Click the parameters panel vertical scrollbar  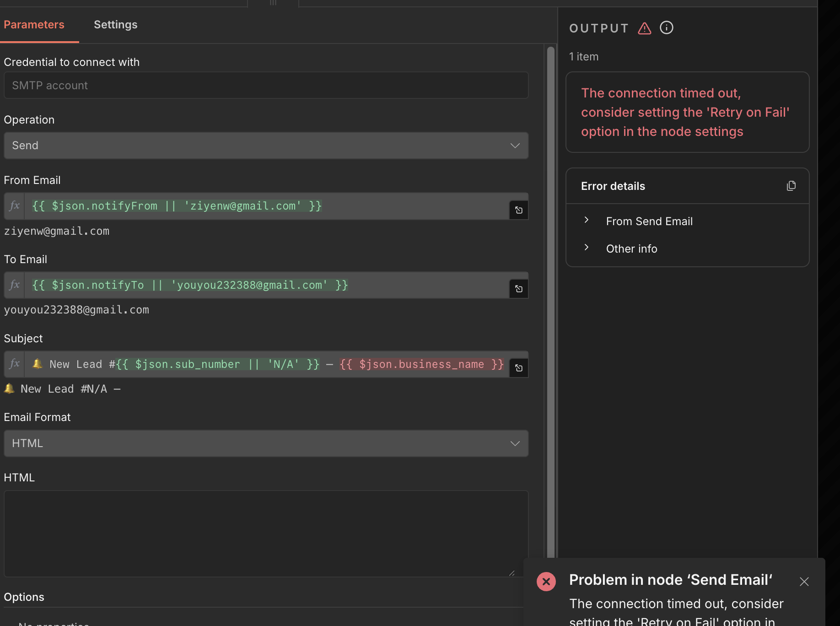pyautogui.click(x=551, y=302)
